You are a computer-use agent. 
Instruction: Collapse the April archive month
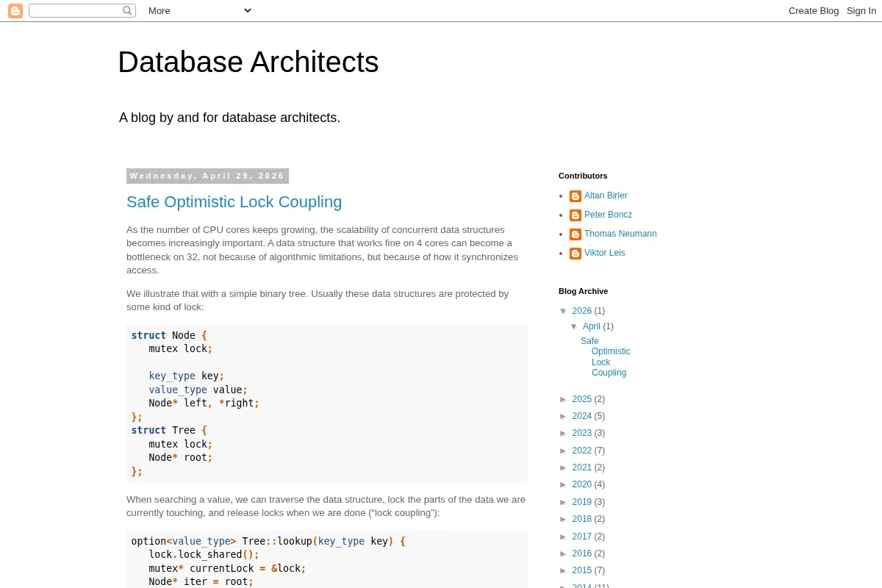coord(575,327)
